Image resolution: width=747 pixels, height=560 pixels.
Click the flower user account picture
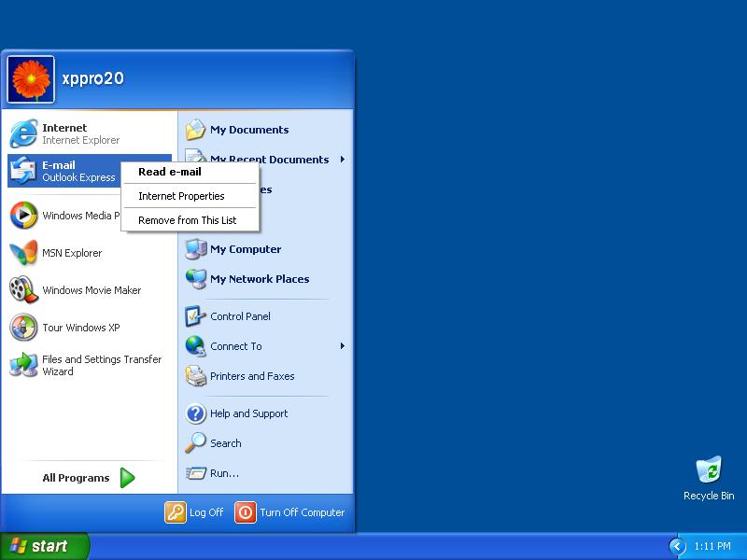(31, 79)
